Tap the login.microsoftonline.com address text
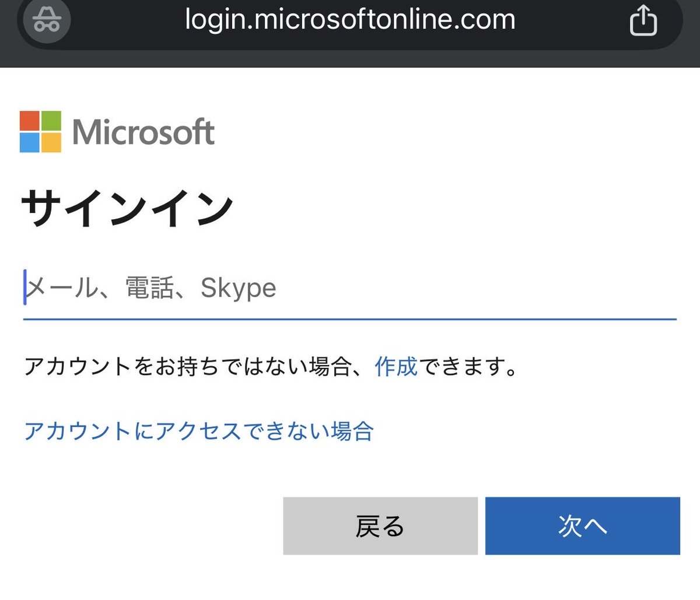 [x=350, y=19]
